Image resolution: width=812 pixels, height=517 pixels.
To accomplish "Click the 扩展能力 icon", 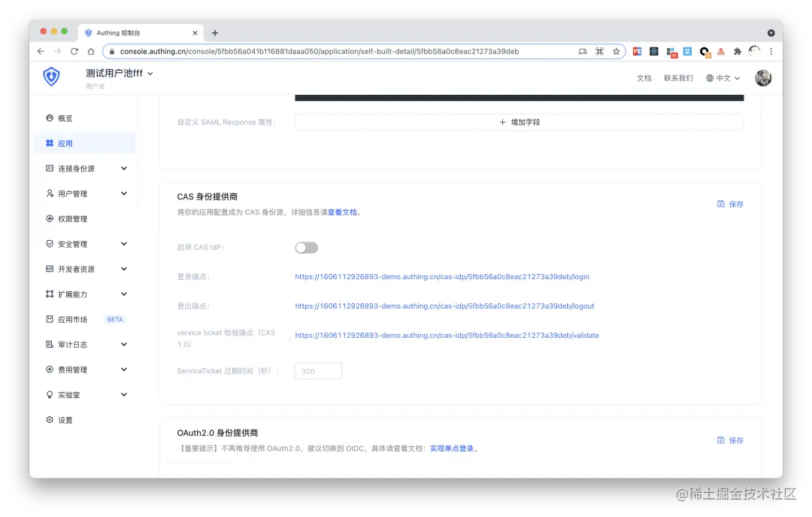I will (50, 294).
